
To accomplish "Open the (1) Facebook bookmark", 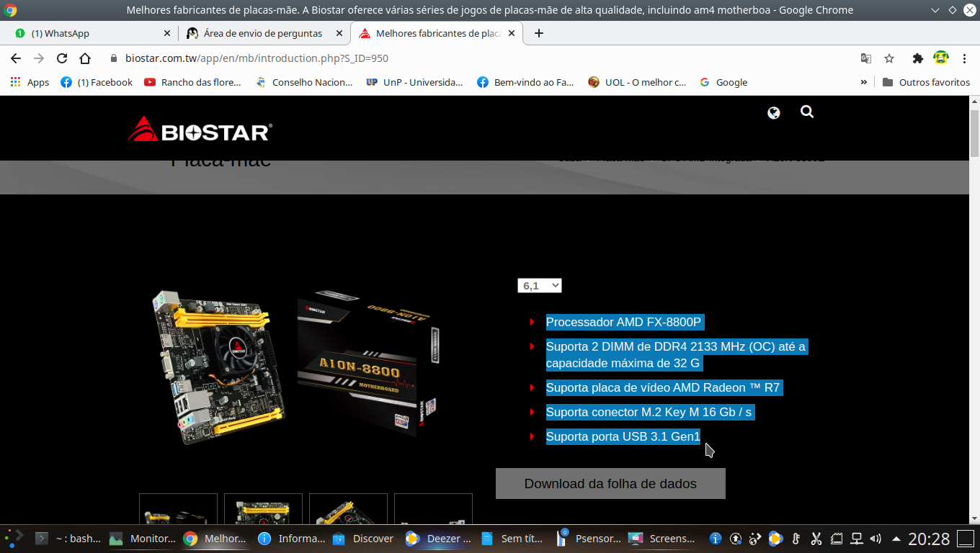I will coord(97,82).
